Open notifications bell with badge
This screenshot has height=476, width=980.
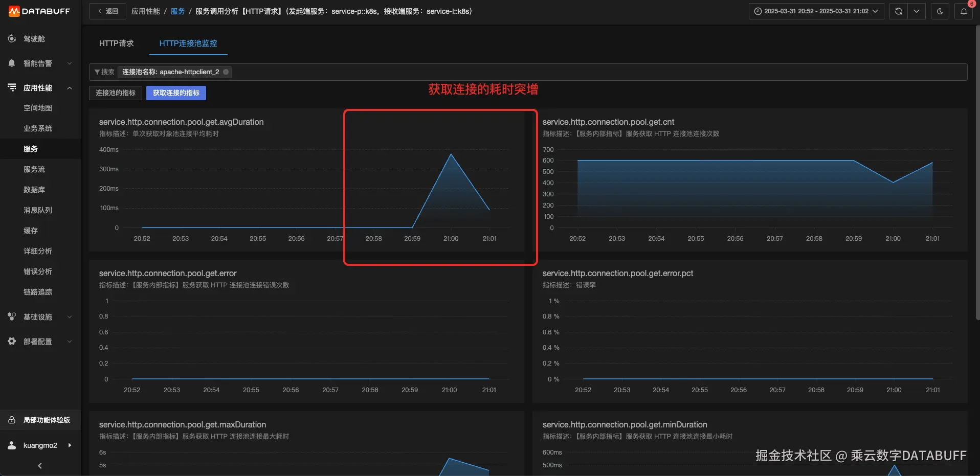coord(964,11)
